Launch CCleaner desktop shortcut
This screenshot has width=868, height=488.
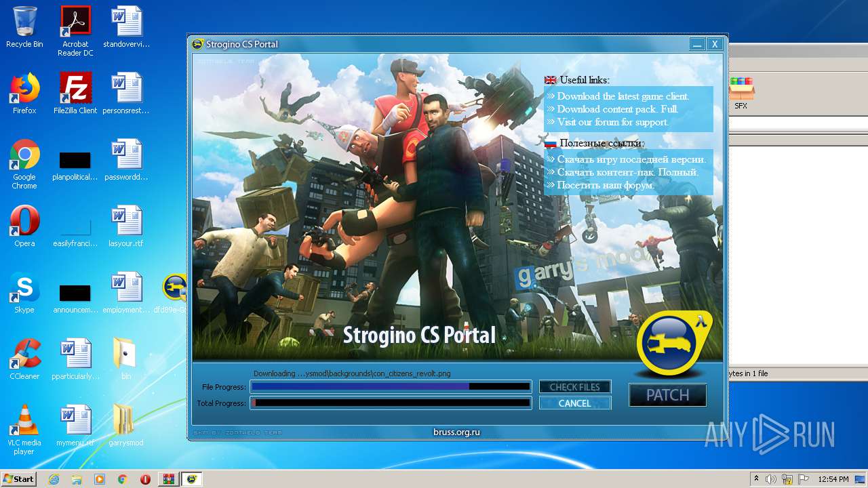(24, 359)
